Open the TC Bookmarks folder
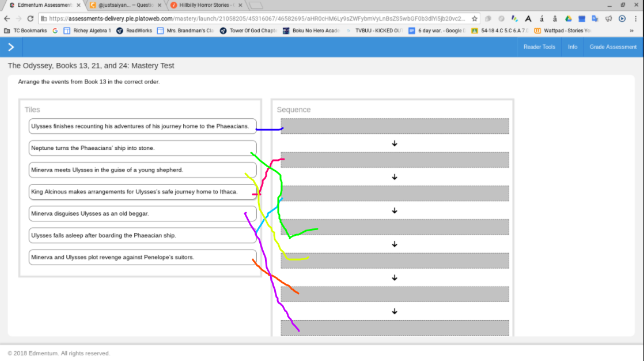The image size is (644, 361). click(25, 31)
